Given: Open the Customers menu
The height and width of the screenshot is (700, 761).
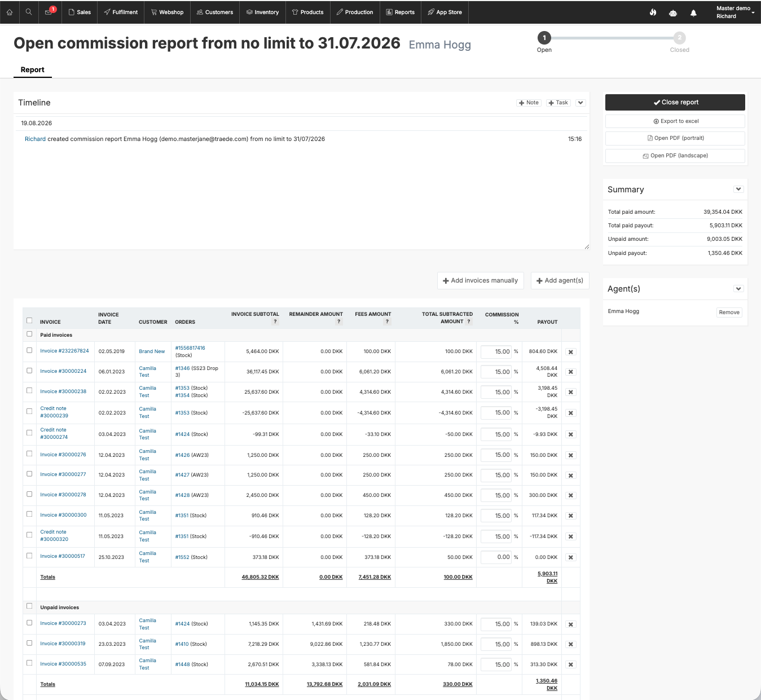Looking at the screenshot, I should (215, 12).
